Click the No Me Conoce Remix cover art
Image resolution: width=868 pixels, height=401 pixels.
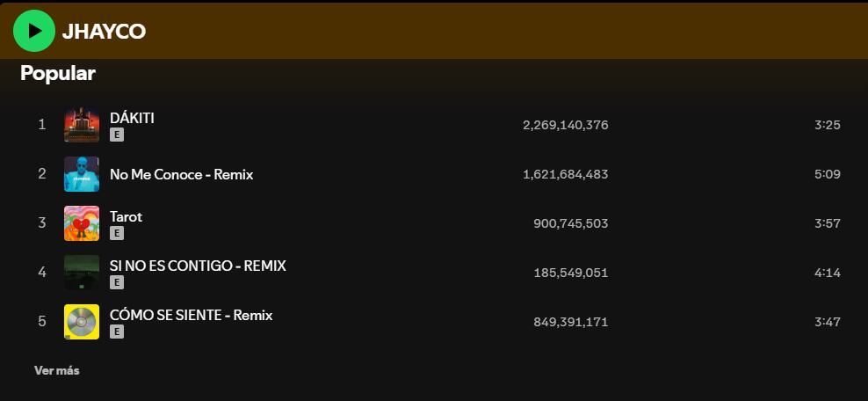pyautogui.click(x=82, y=174)
